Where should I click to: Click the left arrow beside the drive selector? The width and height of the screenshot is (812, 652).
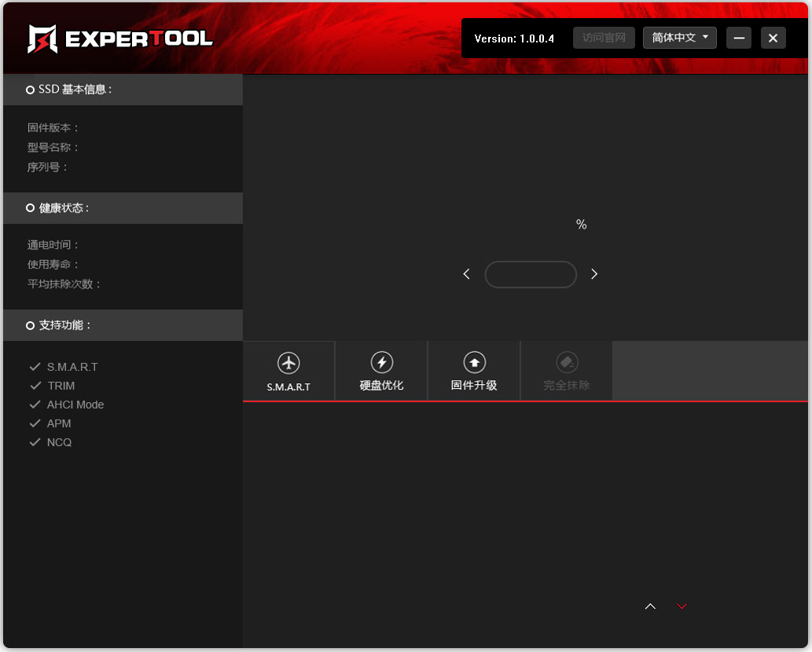[x=466, y=273]
